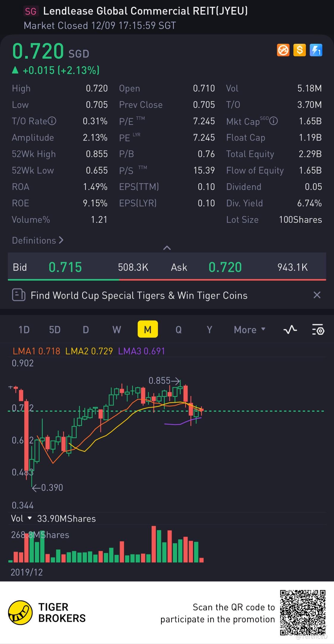This screenshot has width=334, height=644.
Task: Tap the 52Wk High value 0.855
Action: [x=97, y=154]
